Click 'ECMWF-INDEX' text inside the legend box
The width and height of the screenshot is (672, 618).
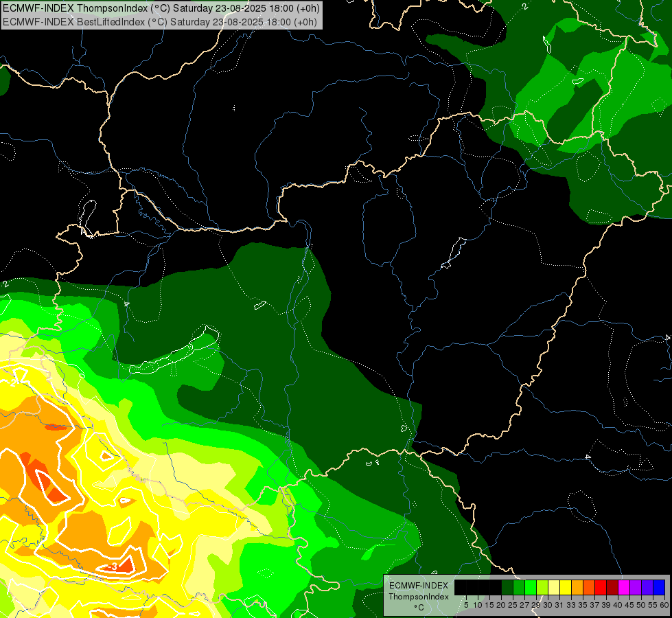[x=418, y=586]
